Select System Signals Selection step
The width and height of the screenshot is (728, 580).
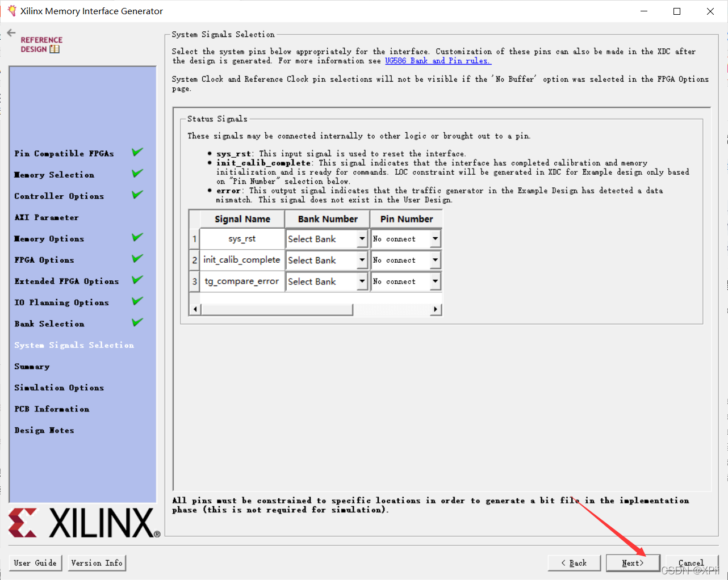pos(74,345)
